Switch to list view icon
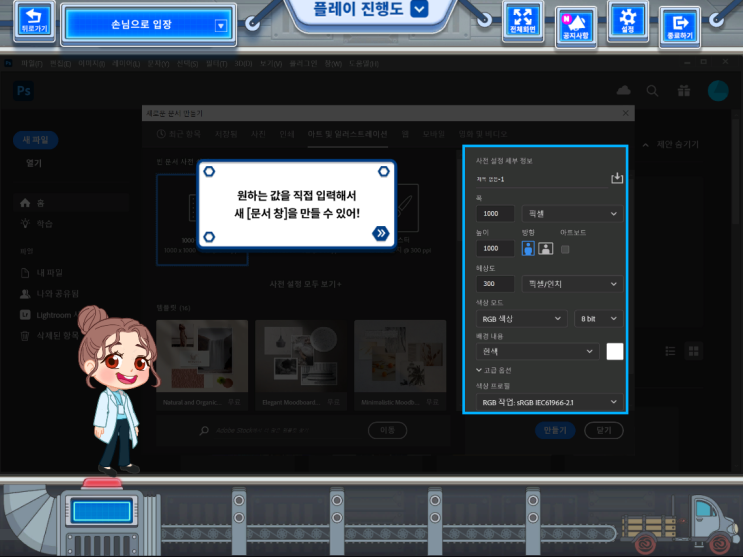Screen dimensions: 743x557 (x=670, y=351)
